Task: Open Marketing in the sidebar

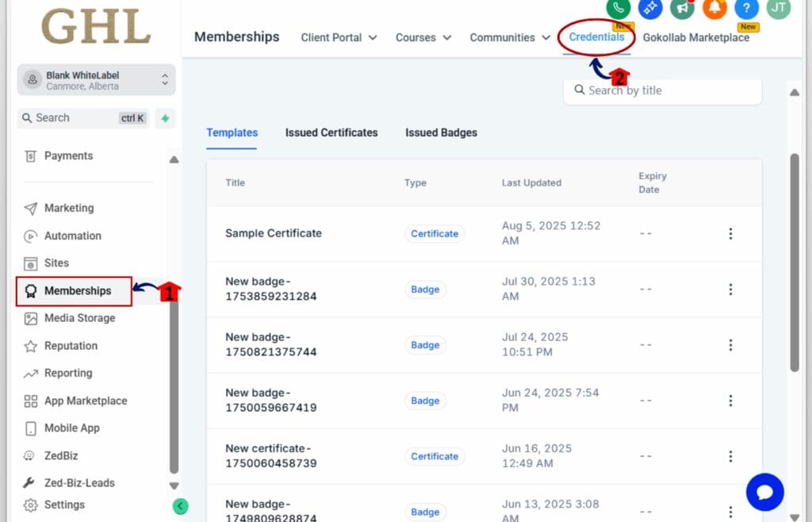Action: pyautogui.click(x=69, y=208)
